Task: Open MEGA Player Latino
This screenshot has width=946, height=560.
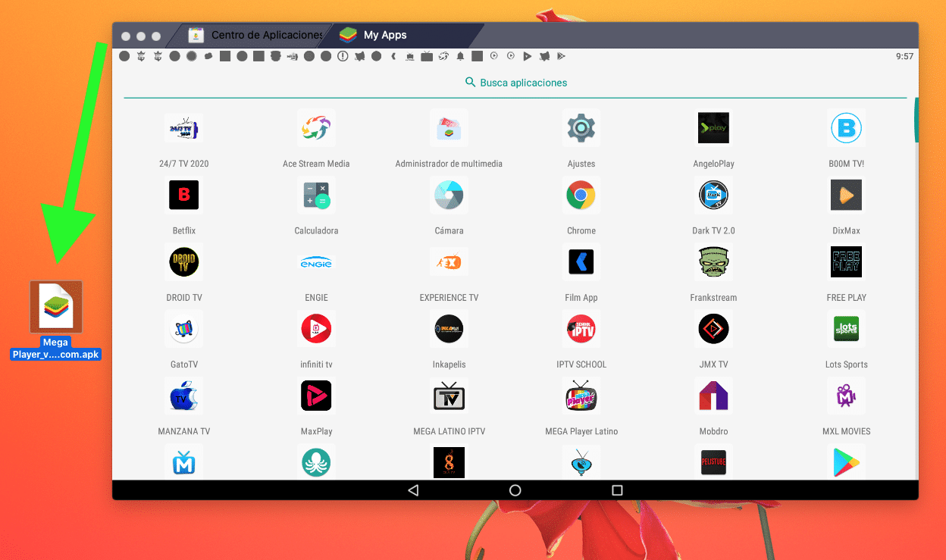Action: pyautogui.click(x=581, y=396)
